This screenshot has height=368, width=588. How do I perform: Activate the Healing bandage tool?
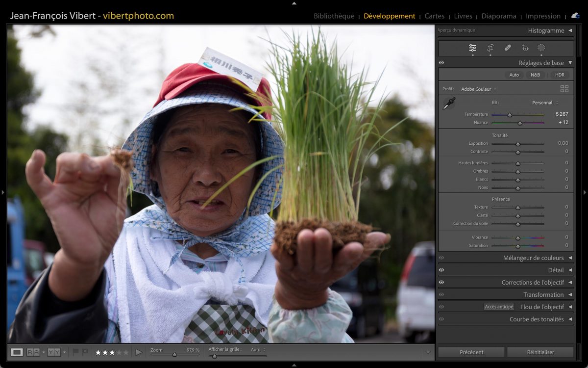[508, 48]
